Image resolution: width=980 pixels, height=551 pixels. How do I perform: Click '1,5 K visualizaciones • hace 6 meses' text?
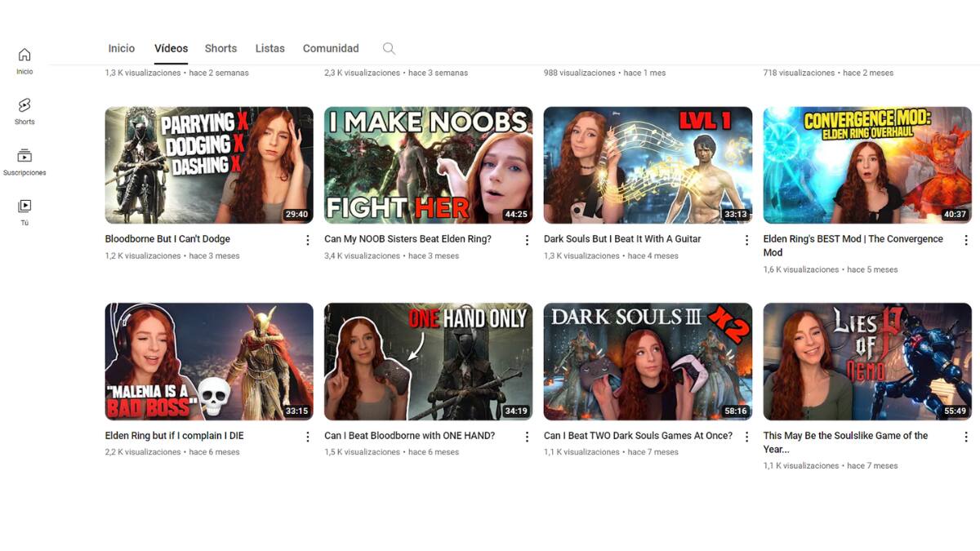pyautogui.click(x=391, y=452)
